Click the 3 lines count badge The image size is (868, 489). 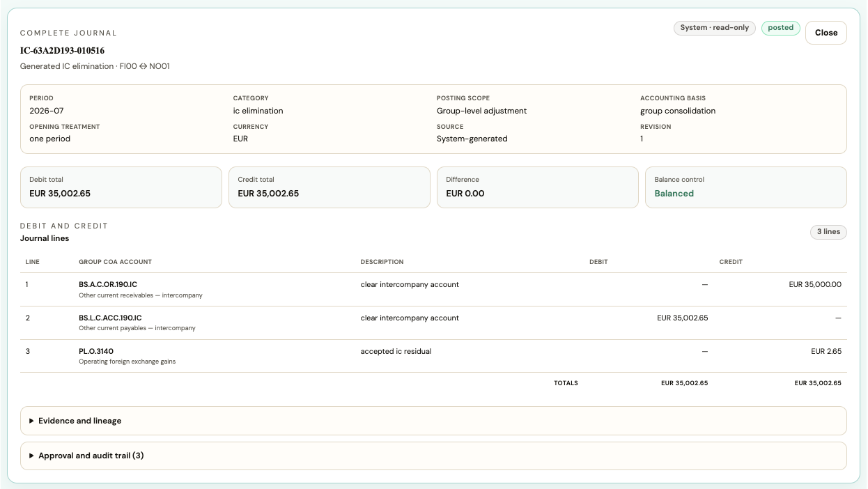[x=828, y=232]
